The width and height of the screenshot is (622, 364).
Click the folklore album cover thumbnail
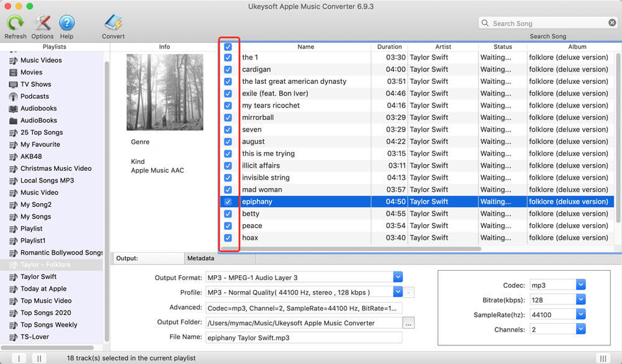click(165, 93)
